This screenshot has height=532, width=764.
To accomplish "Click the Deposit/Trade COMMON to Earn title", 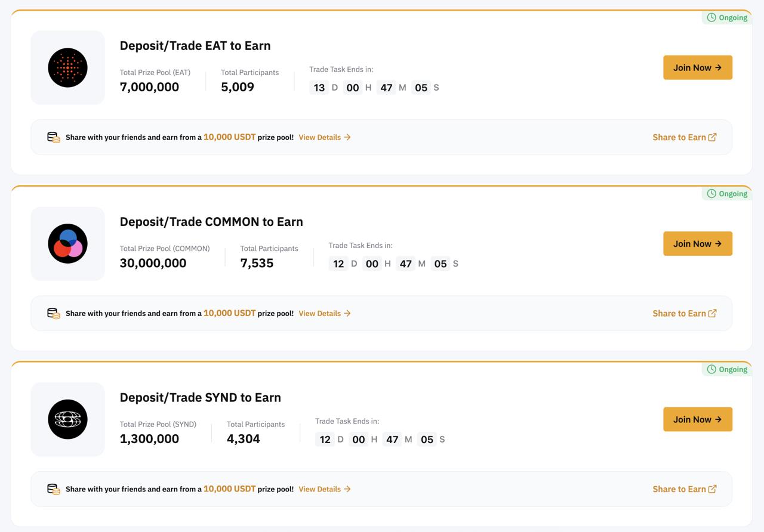I will click(x=211, y=222).
